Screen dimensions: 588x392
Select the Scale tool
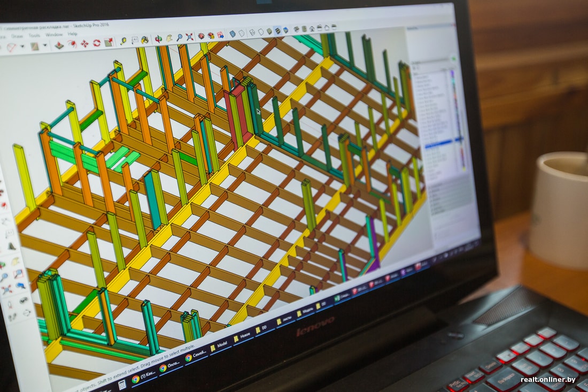tap(109, 42)
